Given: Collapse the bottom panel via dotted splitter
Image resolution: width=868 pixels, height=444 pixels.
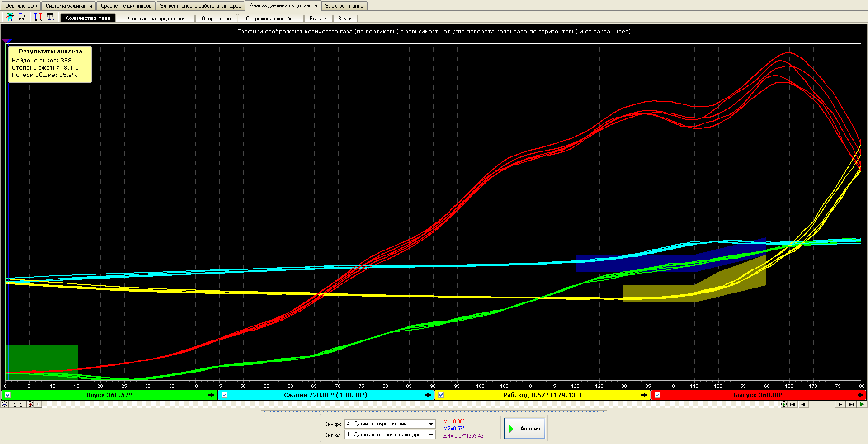Looking at the screenshot, I should coord(434,412).
